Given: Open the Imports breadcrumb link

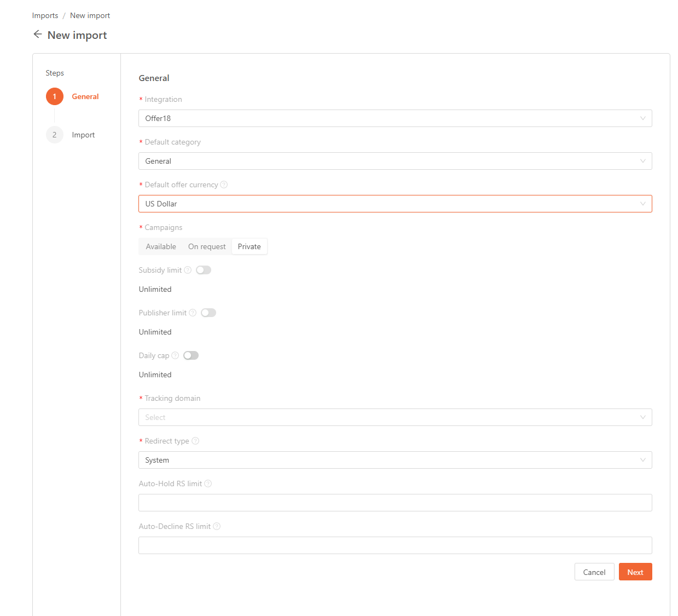Looking at the screenshot, I should [45, 15].
